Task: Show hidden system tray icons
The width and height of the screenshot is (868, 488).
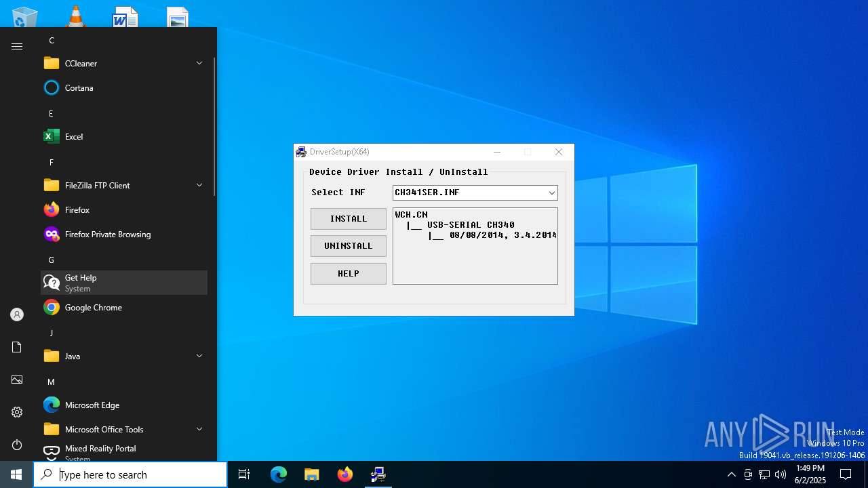Action: [x=731, y=474]
